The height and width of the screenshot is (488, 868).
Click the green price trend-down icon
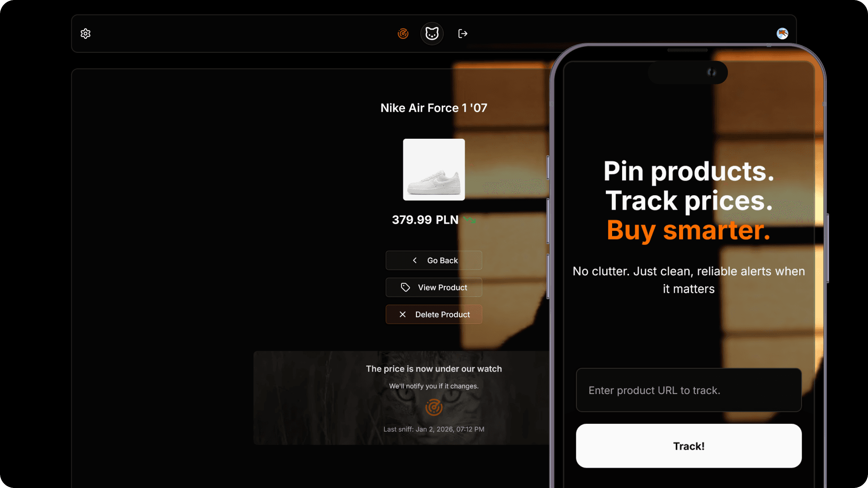coord(469,220)
